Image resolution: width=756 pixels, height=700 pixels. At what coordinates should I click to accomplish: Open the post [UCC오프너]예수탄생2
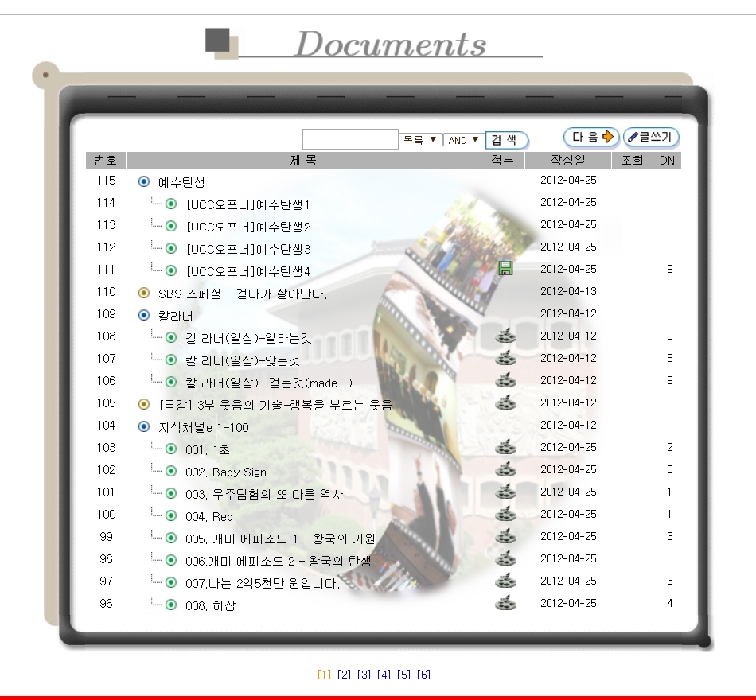(x=248, y=227)
